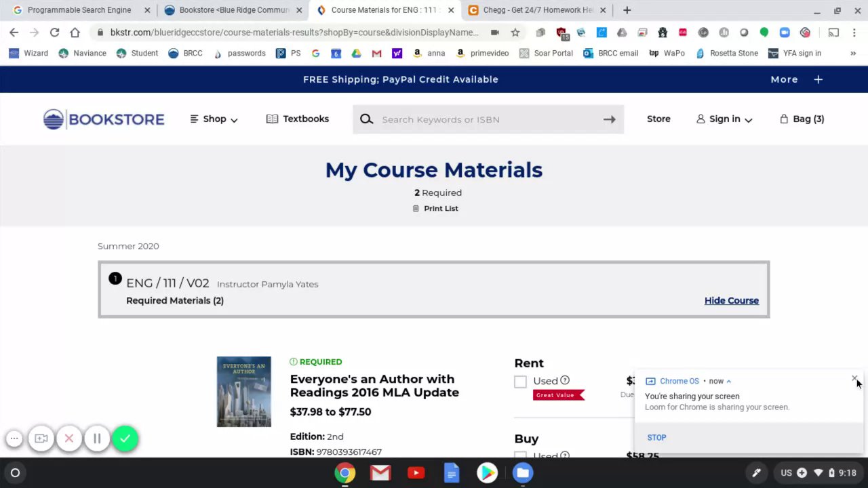Screen dimensions: 868x488
Task: Open Google Play Store from the shelf
Action: coord(487,473)
